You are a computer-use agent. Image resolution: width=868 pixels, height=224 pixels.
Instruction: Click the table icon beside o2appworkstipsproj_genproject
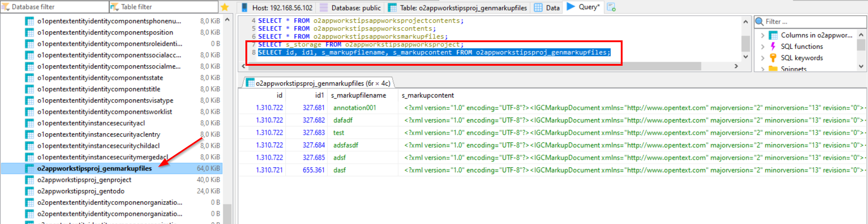click(29, 180)
